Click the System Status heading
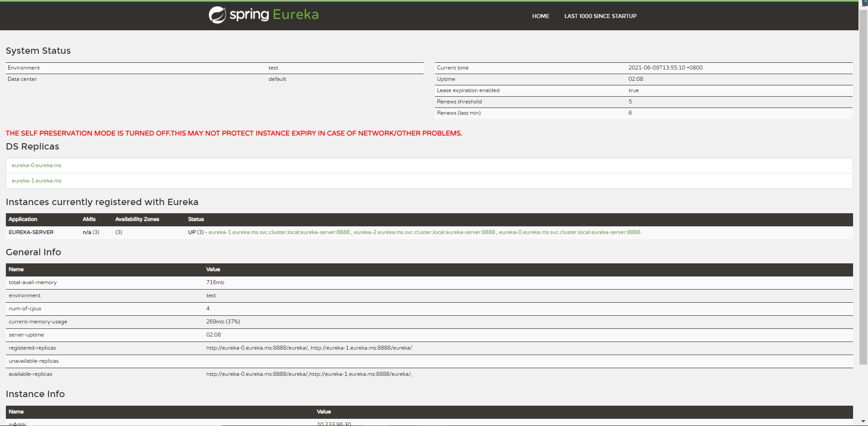 pyautogui.click(x=38, y=51)
